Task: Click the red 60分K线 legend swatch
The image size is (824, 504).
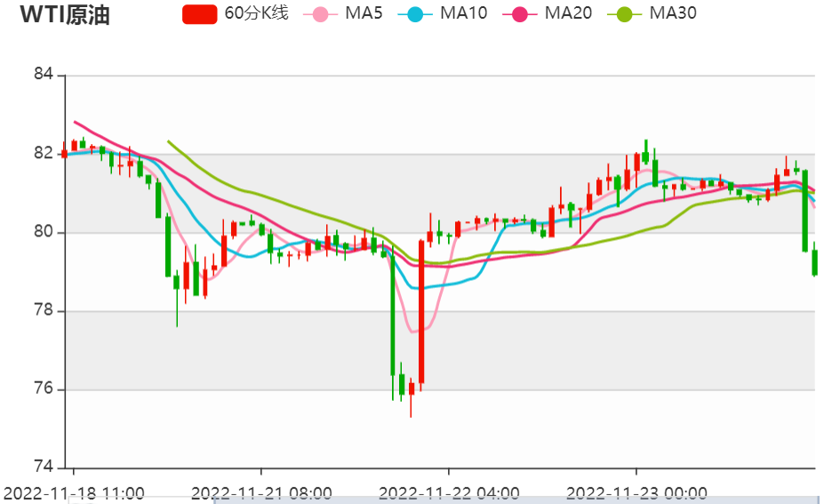Action: pyautogui.click(x=199, y=14)
